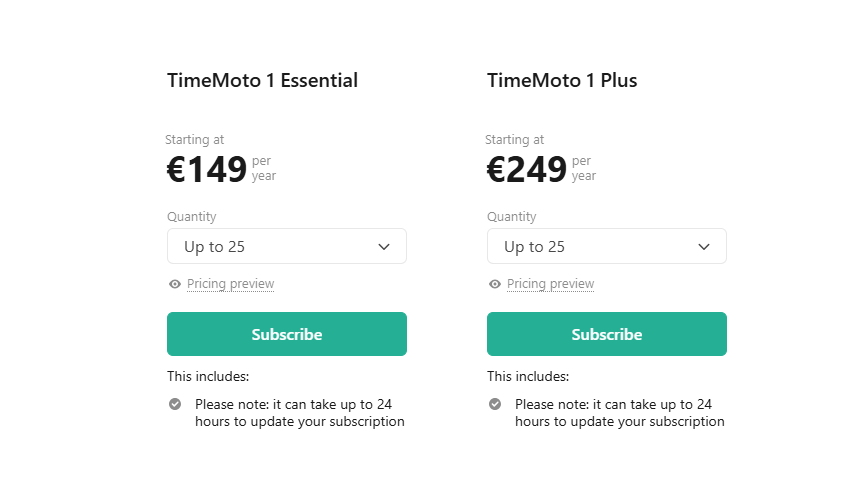The width and height of the screenshot is (860, 499).
Task: Click eye icon under Plus quantity
Action: pyautogui.click(x=495, y=284)
